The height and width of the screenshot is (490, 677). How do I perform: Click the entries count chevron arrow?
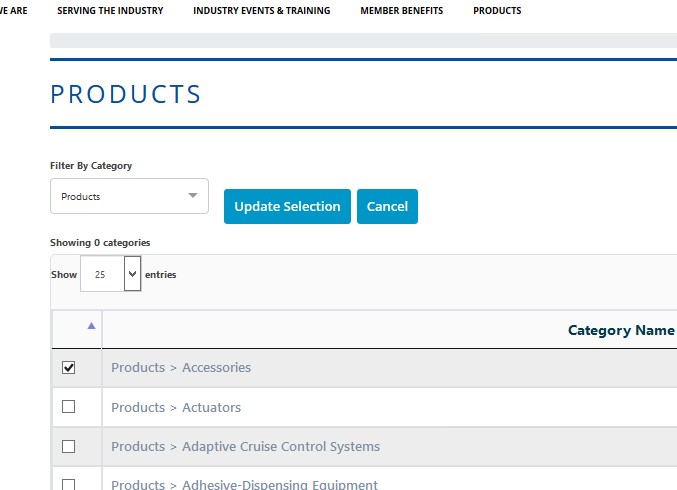tap(133, 274)
